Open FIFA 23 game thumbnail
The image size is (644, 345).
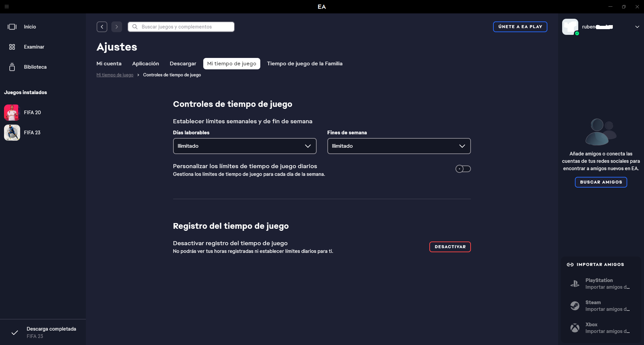point(12,133)
